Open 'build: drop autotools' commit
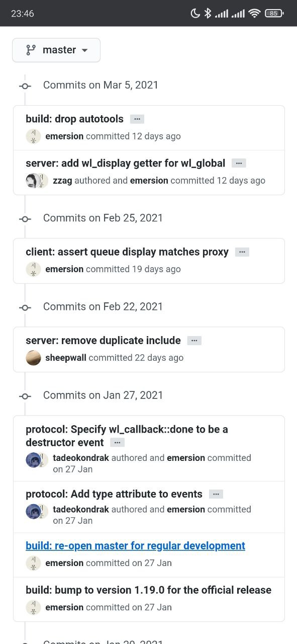297x644 pixels. click(x=74, y=119)
